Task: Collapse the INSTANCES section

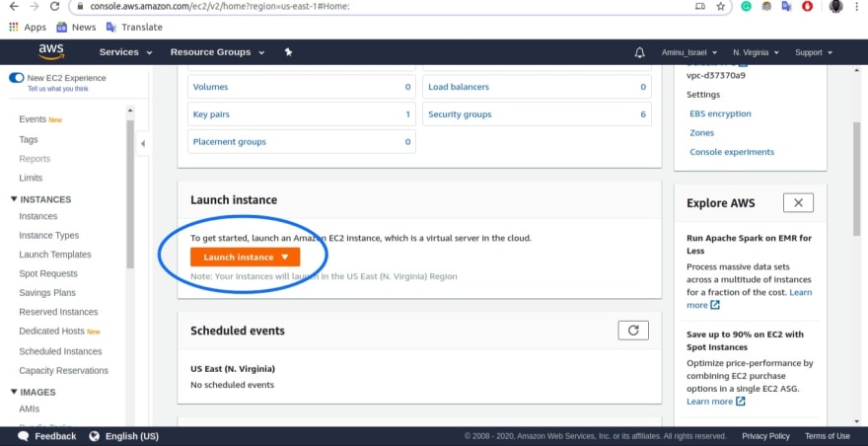Action: coord(14,199)
